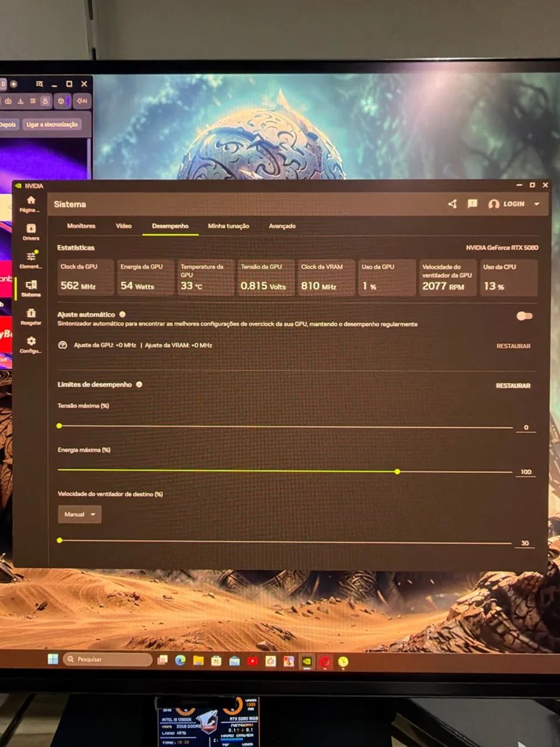Viewport: 560px width, 747px height.
Task: Switch to the Vídeo tab
Action: (124, 226)
